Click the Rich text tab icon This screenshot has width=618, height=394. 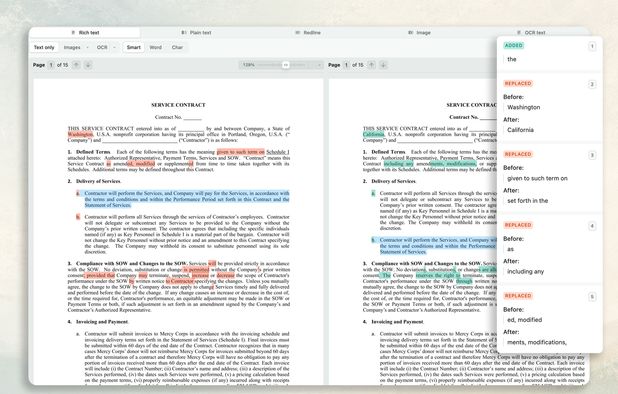(x=73, y=33)
